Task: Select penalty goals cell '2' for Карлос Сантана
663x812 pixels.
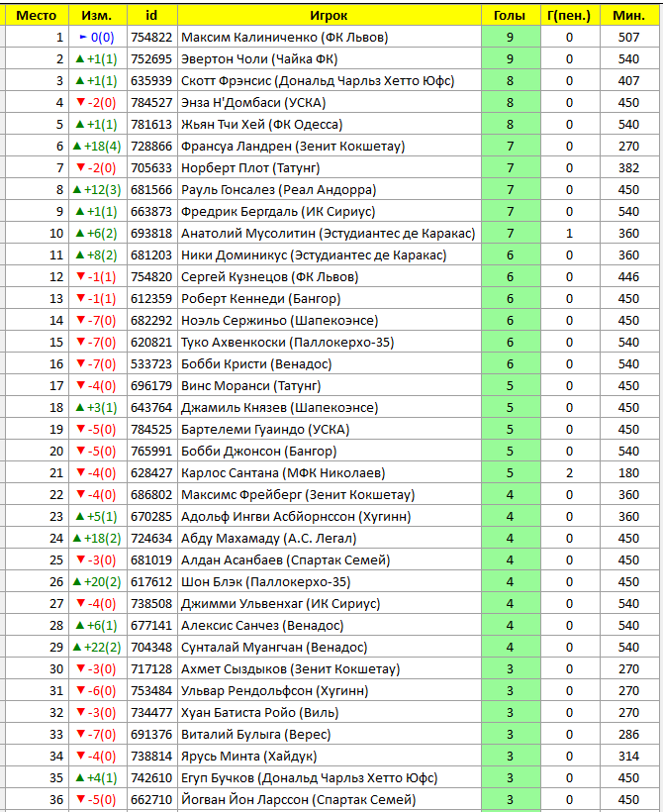Action: pos(570,472)
